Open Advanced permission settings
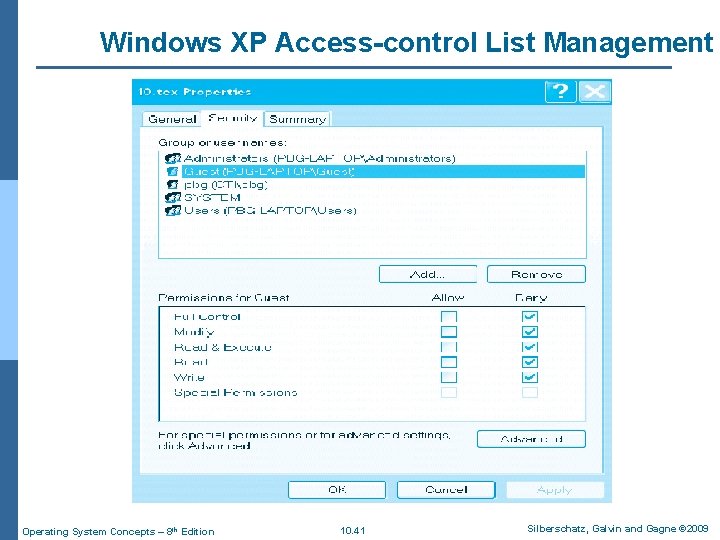The image size is (720, 540). (x=531, y=439)
